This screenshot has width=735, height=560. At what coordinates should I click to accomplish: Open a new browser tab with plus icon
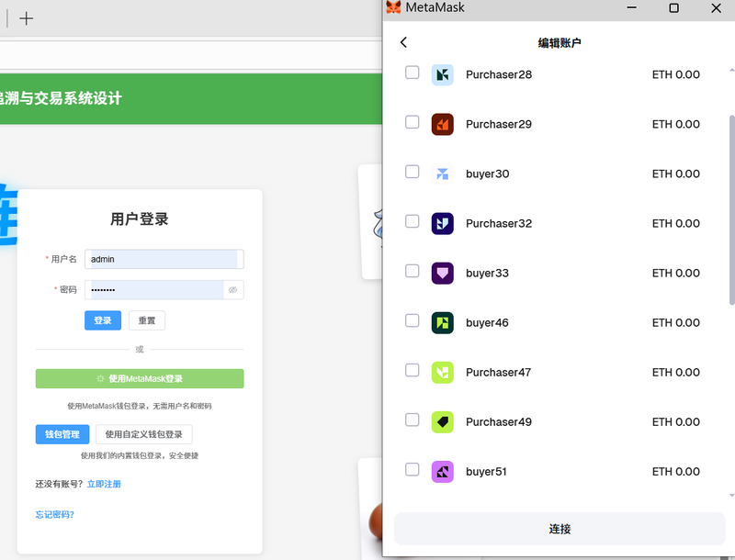(27, 18)
